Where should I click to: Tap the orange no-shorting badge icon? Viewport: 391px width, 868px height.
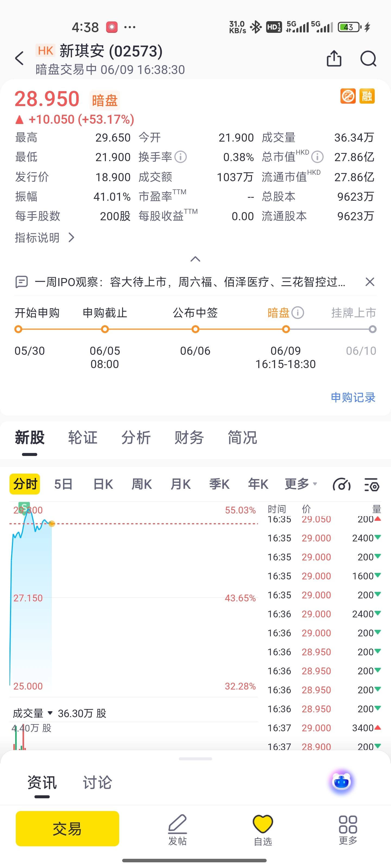click(x=348, y=96)
